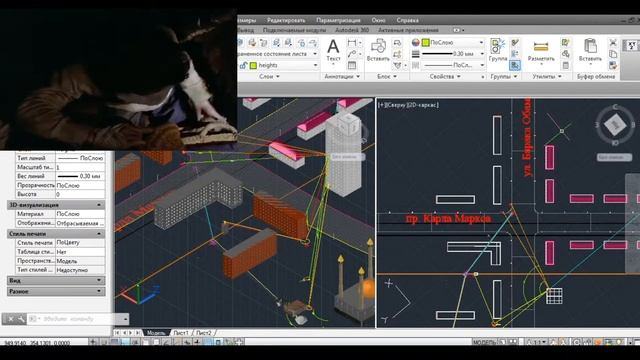Switch to the Autodesk 360 ribbon tab
The width and height of the screenshot is (640, 360).
(x=351, y=30)
